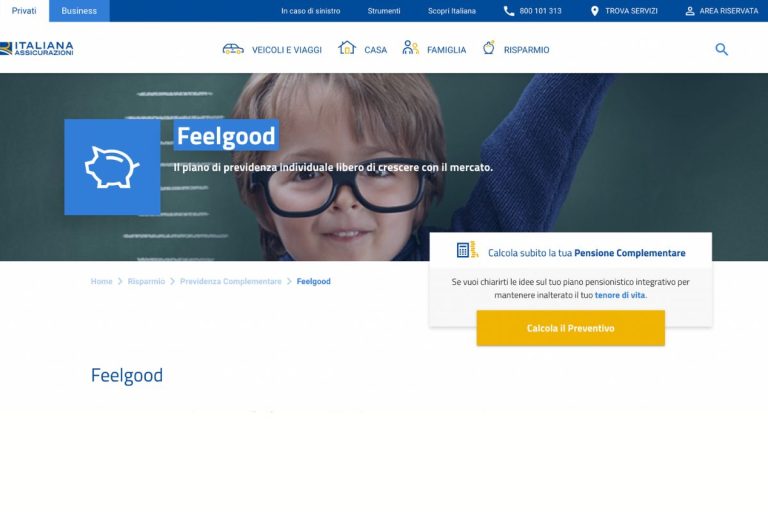The height and width of the screenshot is (512, 768).
Task: Switch to the Privati tab
Action: 24,11
